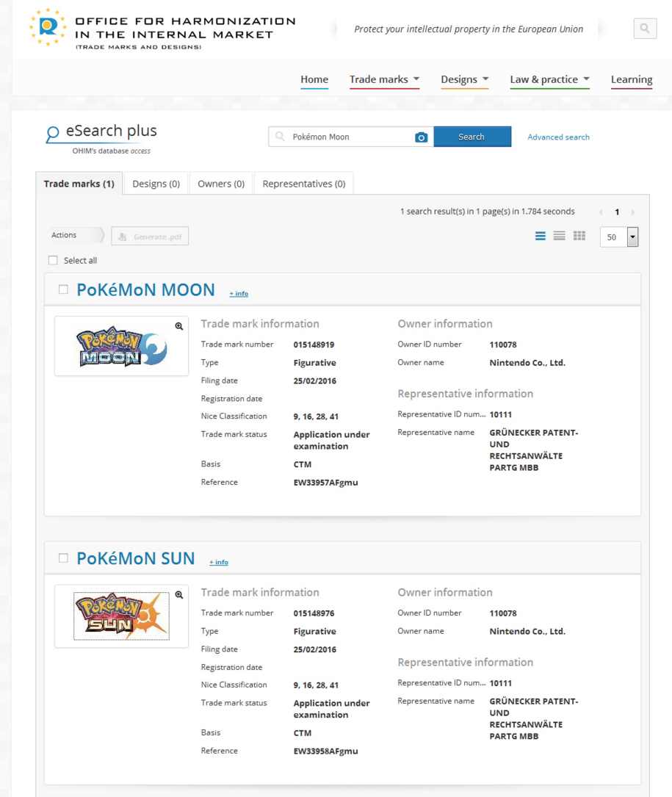The height and width of the screenshot is (797, 672).
Task: Go to next results page arrow
Action: coord(633,212)
